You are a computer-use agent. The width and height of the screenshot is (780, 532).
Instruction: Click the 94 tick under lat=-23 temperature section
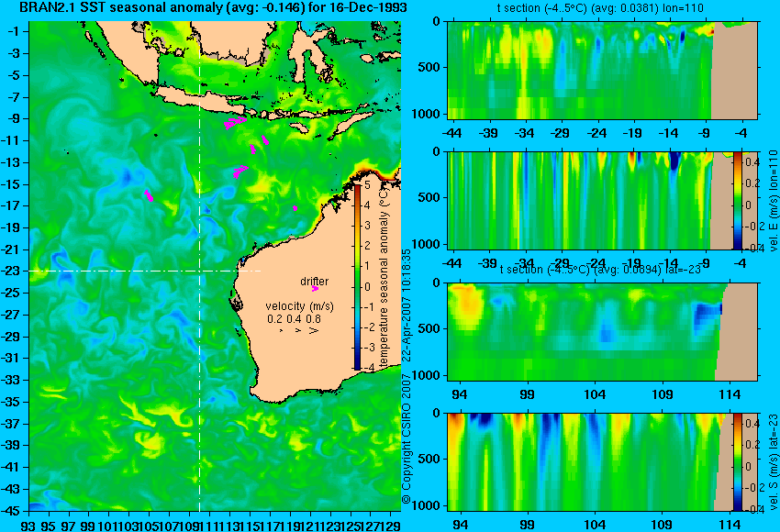[x=459, y=394]
